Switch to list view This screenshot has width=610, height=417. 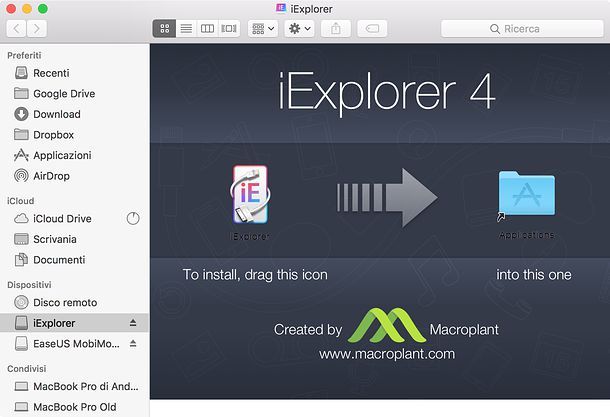[186, 29]
